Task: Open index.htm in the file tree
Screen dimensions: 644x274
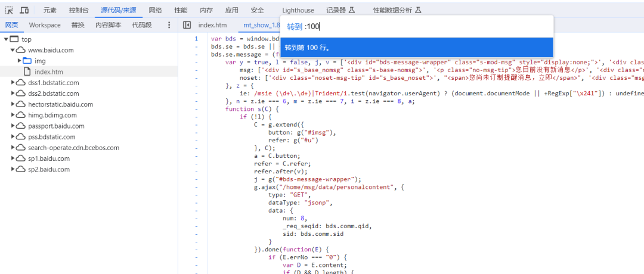Action: 48,71
